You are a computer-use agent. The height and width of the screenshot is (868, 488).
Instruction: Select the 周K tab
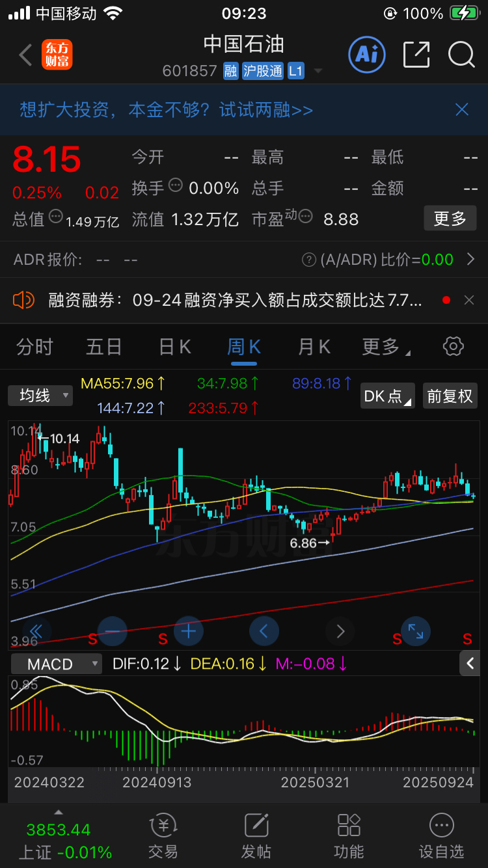point(244,347)
